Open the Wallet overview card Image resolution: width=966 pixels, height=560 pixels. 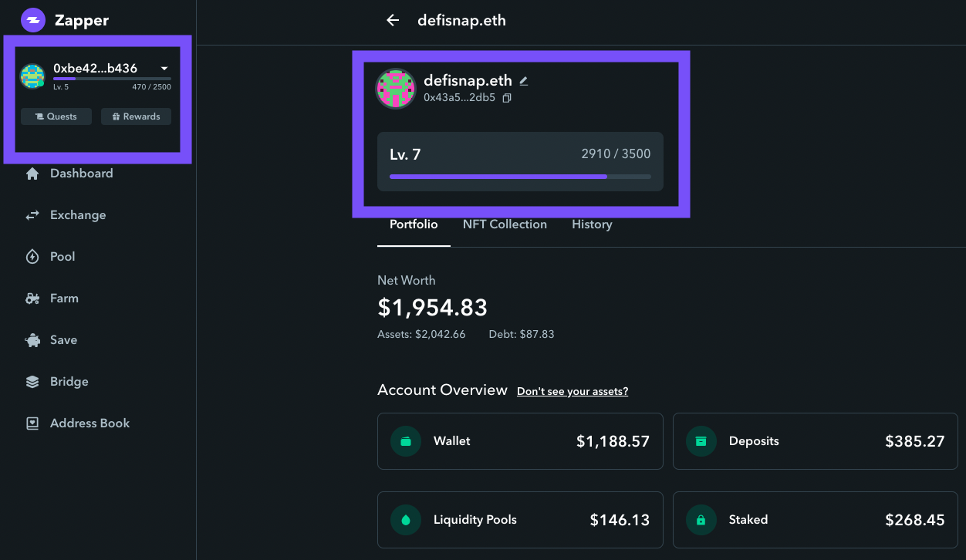pos(520,441)
